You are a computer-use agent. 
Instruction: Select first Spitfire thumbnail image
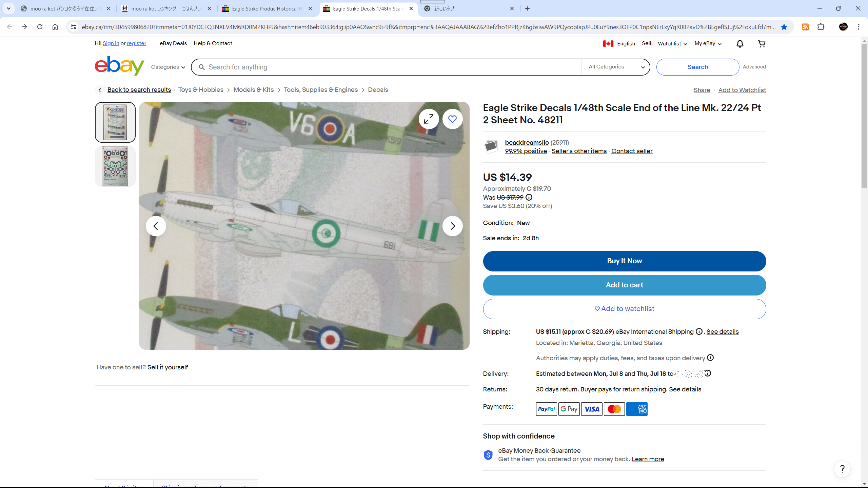(x=115, y=122)
